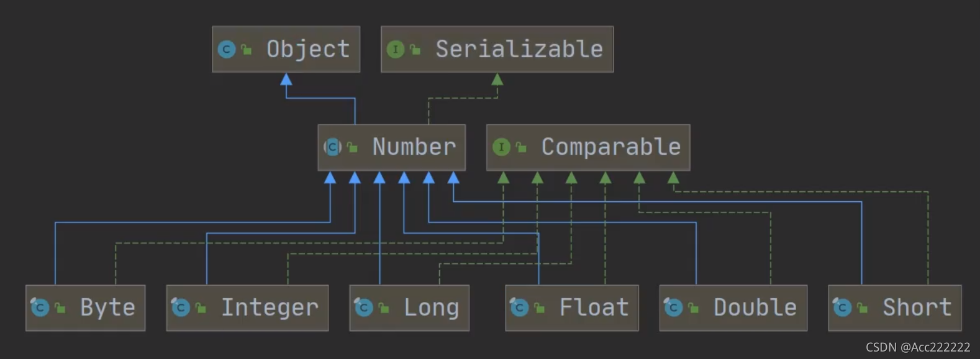Click the class icon on Object node
This screenshot has width=980, height=359.
[x=227, y=49]
